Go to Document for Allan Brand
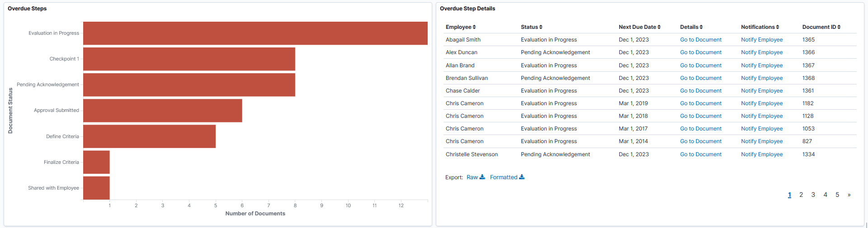868x228 pixels. click(x=701, y=65)
